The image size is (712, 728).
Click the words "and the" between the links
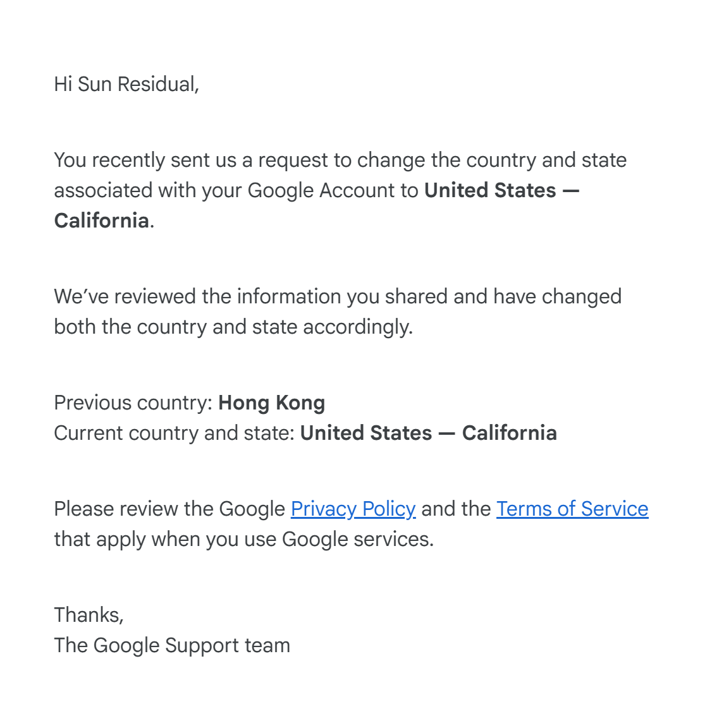click(x=456, y=509)
